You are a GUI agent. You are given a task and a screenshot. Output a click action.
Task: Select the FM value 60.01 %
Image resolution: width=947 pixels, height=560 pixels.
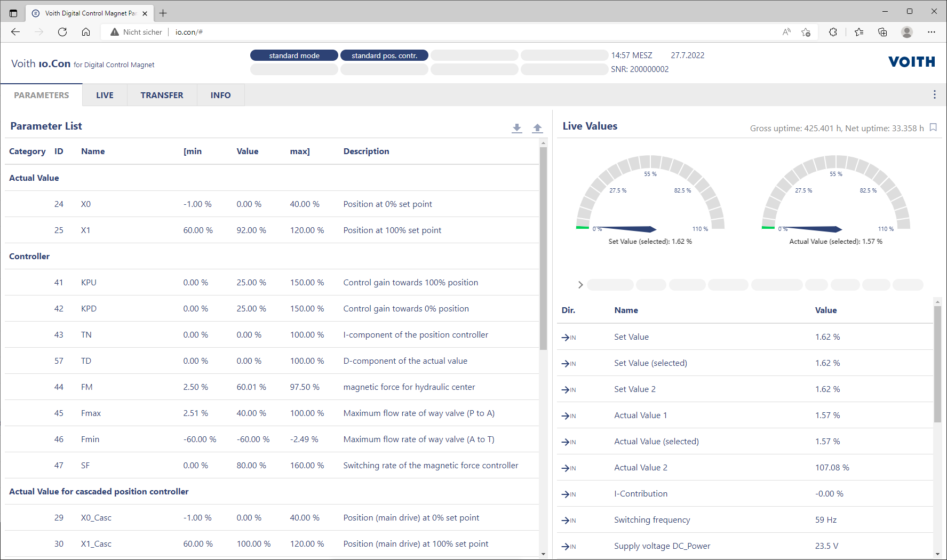[x=251, y=387]
